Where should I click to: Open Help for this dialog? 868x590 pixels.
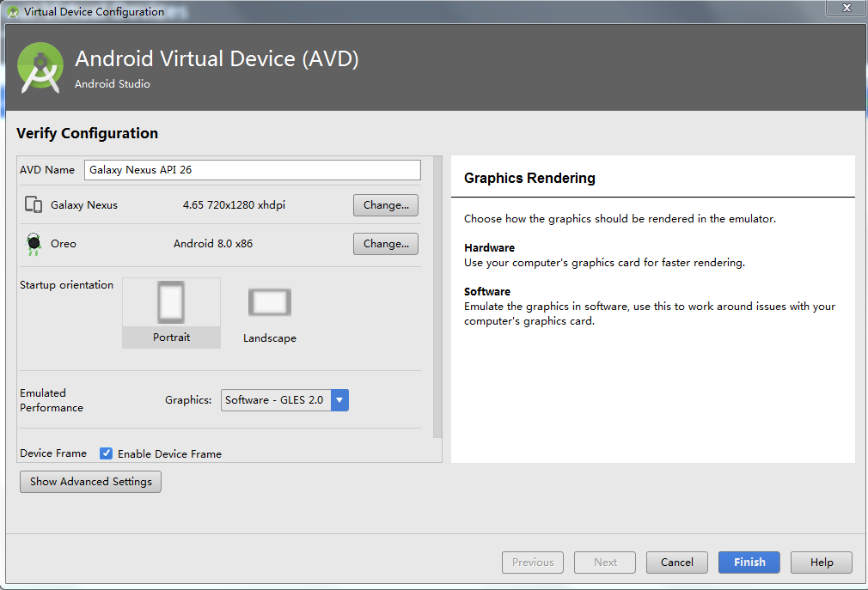(822, 563)
